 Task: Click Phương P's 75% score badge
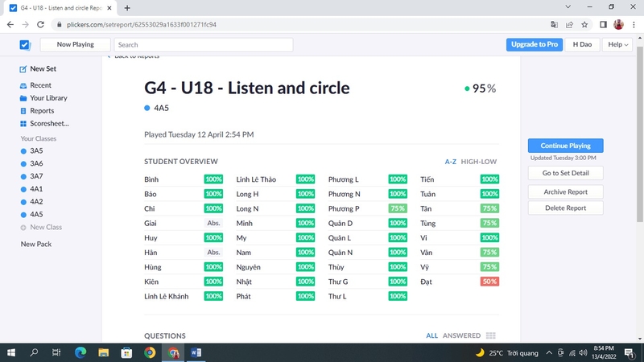click(x=398, y=209)
